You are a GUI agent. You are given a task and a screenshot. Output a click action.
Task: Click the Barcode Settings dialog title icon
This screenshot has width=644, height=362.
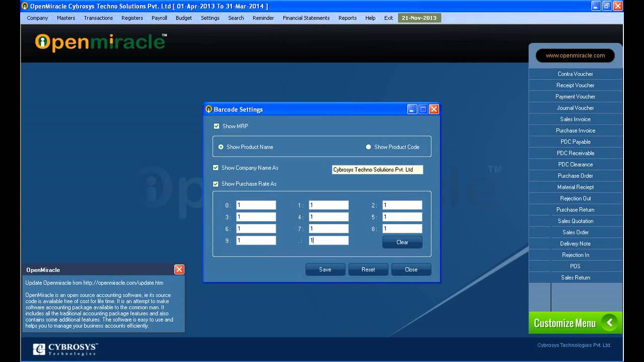(x=209, y=109)
